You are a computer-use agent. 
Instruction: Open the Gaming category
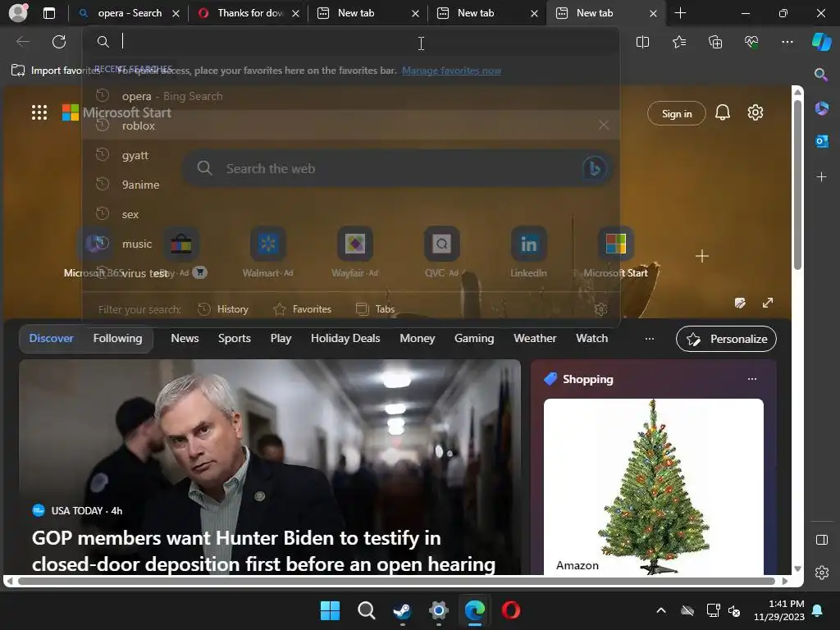pos(474,338)
